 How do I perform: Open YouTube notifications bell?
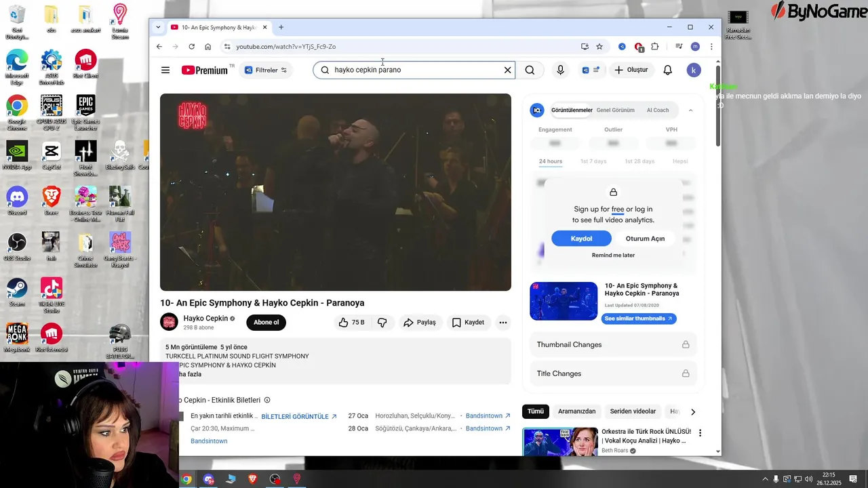click(667, 70)
